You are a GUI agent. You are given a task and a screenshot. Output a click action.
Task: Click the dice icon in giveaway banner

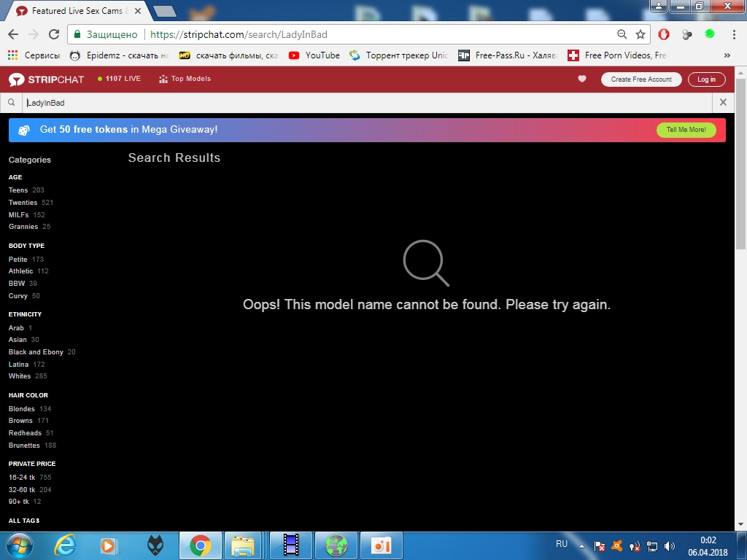click(x=24, y=130)
